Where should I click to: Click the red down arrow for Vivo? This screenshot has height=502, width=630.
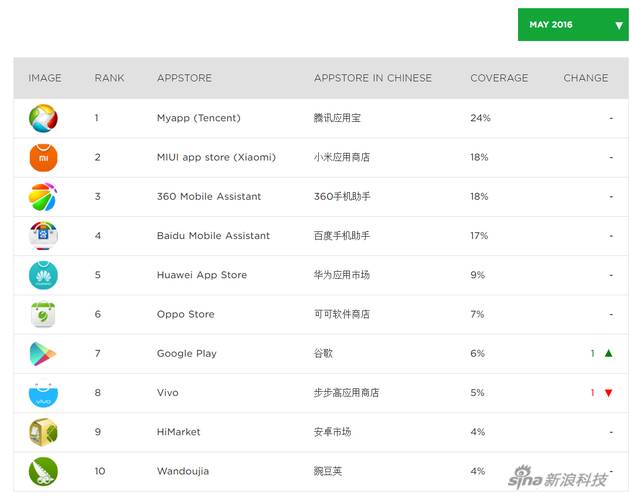tap(608, 393)
